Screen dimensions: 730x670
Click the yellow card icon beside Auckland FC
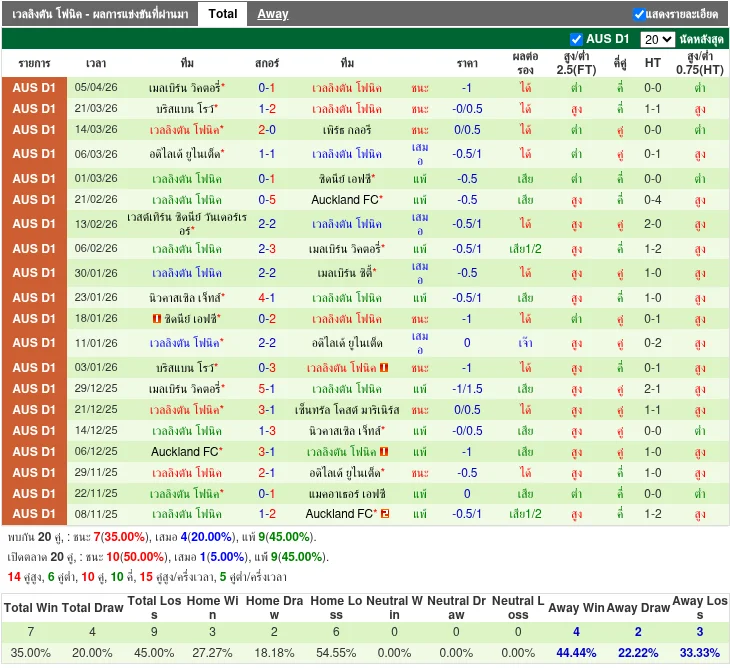click(384, 514)
